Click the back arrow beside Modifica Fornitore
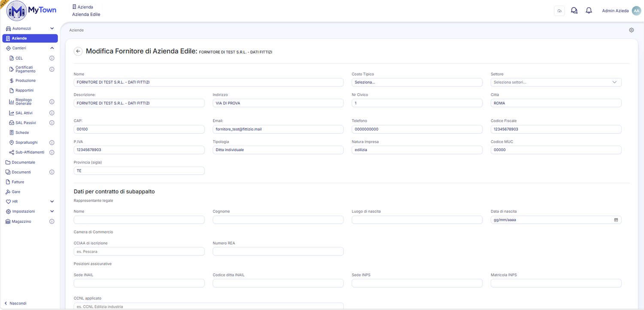The height and width of the screenshot is (310, 644). tap(78, 51)
